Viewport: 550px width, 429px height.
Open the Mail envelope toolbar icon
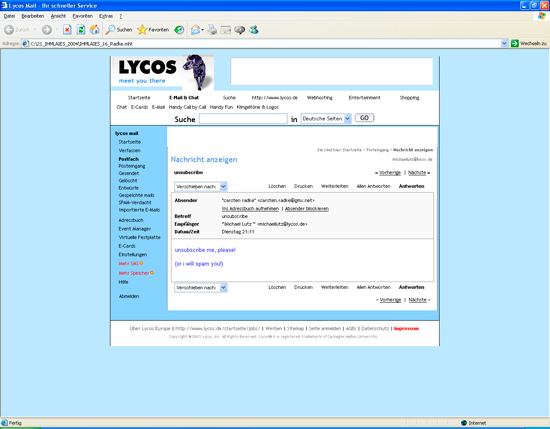tap(195, 30)
